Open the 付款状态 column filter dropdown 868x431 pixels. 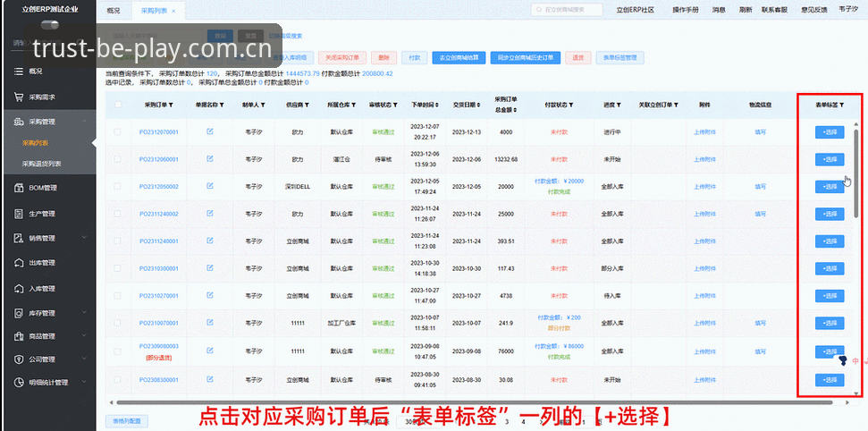(x=570, y=104)
